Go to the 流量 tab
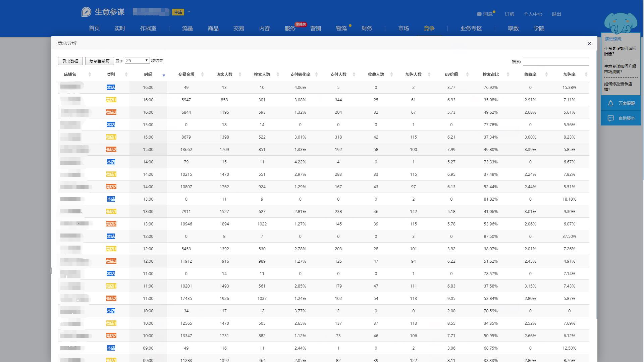644x362 pixels. (x=187, y=29)
